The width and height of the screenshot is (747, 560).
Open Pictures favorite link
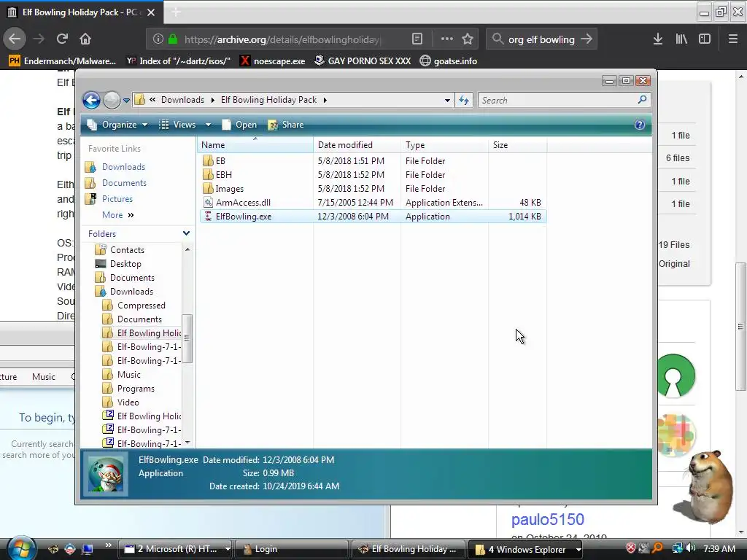[117, 199]
